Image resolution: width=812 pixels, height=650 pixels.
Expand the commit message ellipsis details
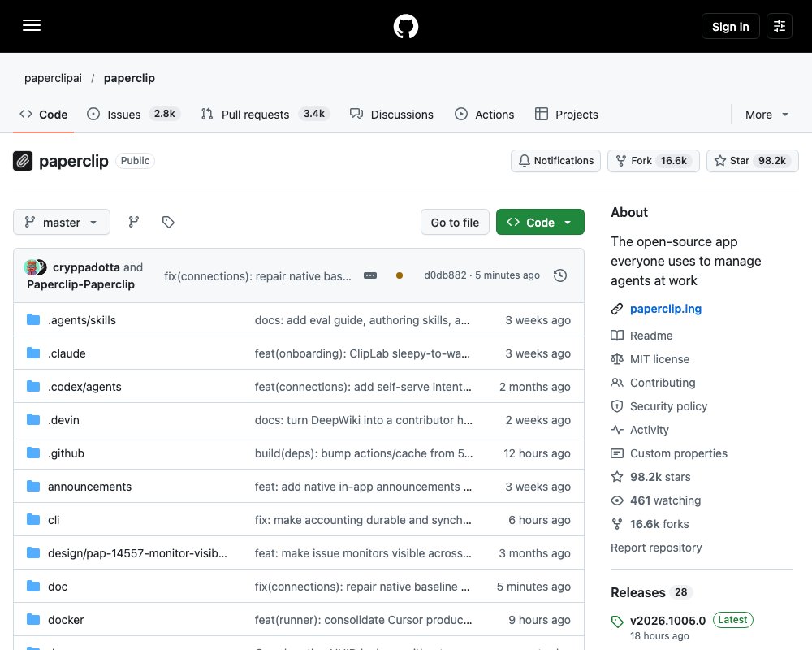point(370,275)
